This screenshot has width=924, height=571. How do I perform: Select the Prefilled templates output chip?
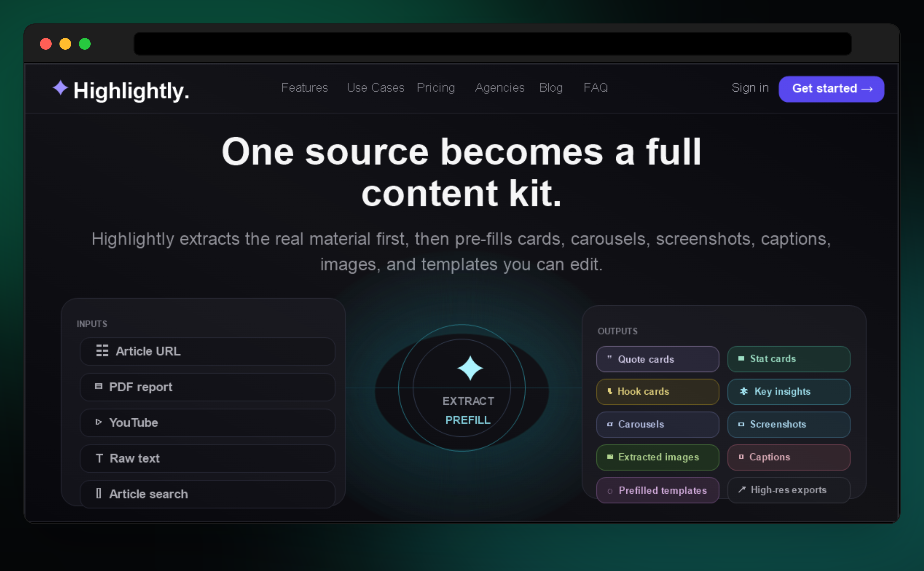point(658,490)
